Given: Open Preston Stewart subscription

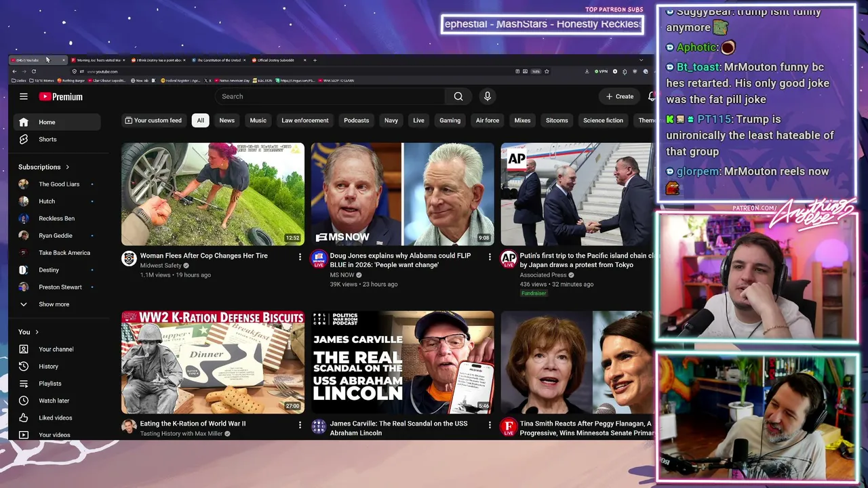Looking at the screenshot, I should click(x=57, y=287).
